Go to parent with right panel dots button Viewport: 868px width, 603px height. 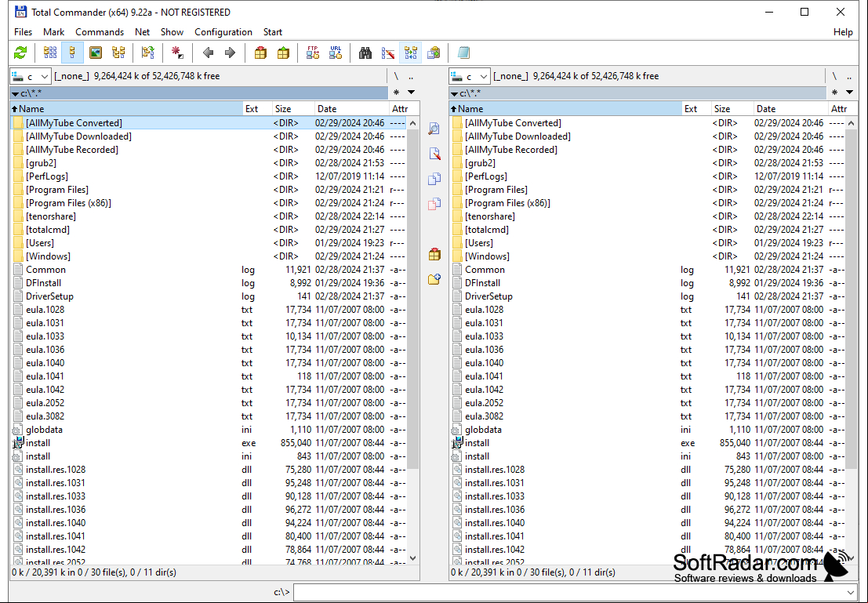[x=850, y=76]
